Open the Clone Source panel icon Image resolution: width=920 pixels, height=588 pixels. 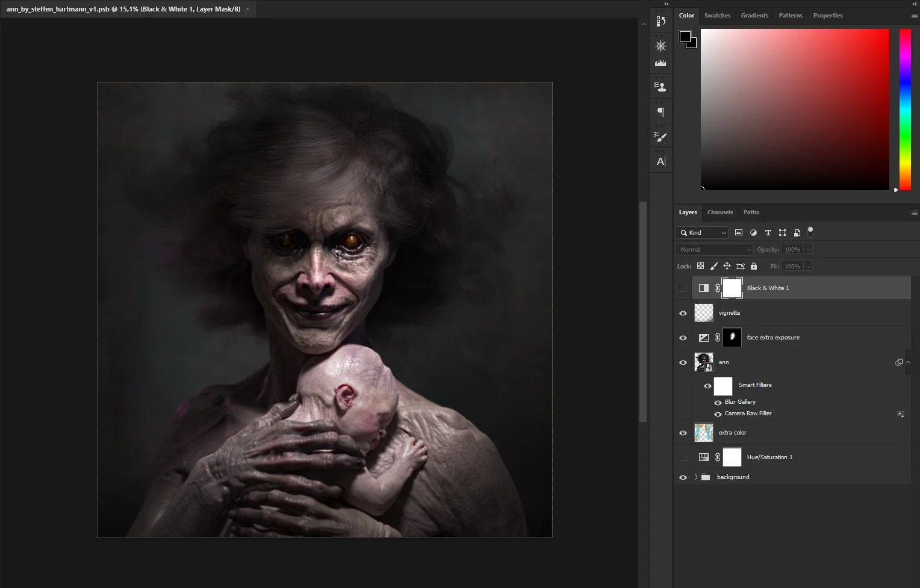click(660, 87)
